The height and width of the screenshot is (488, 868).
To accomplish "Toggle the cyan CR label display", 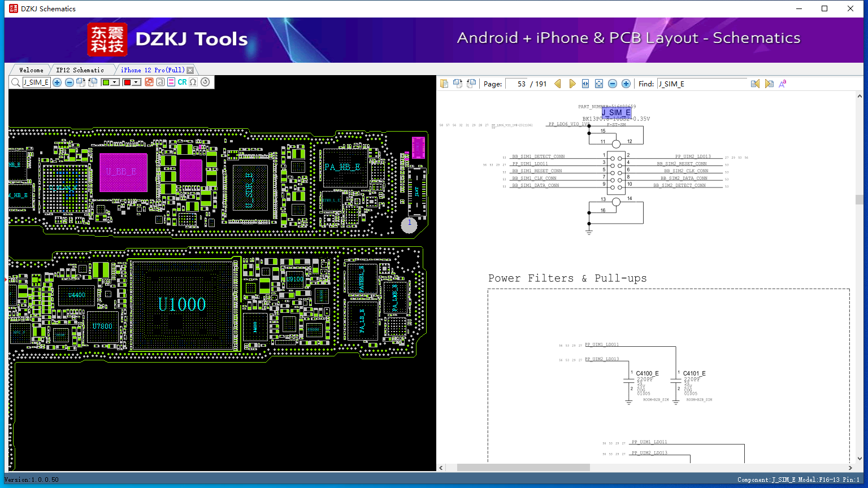I will coord(182,82).
